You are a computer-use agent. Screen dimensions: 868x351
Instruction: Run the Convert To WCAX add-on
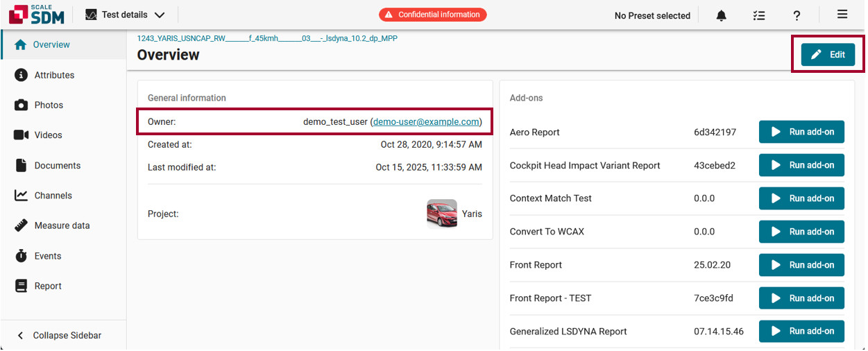(801, 232)
